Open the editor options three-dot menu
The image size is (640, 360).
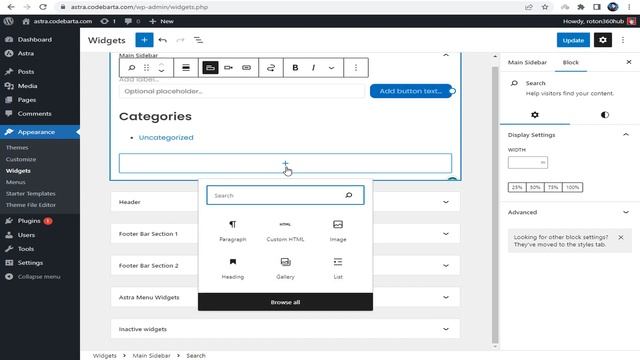(x=623, y=40)
